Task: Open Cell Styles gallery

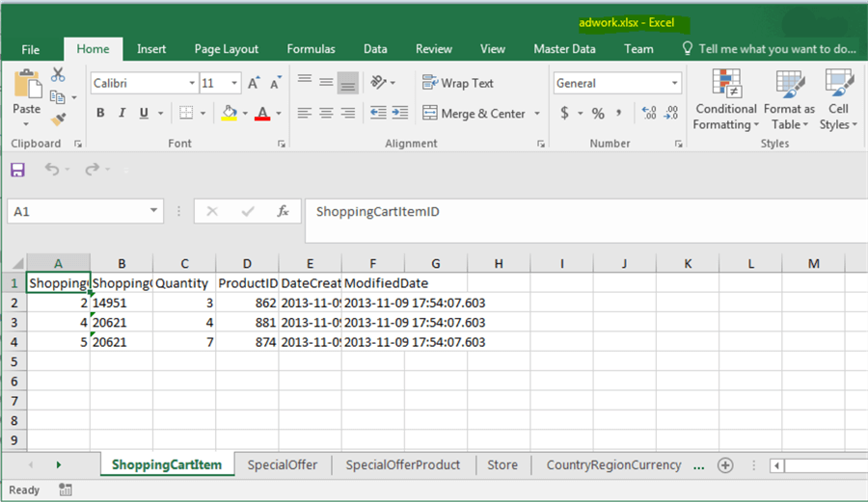Action: point(838,100)
